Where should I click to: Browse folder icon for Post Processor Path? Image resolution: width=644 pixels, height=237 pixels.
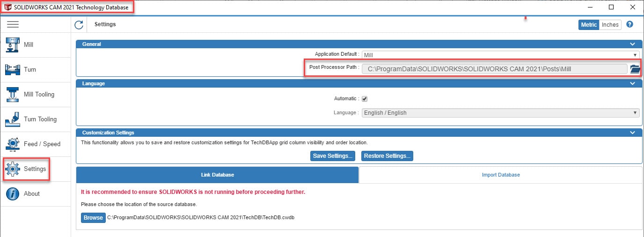click(635, 69)
